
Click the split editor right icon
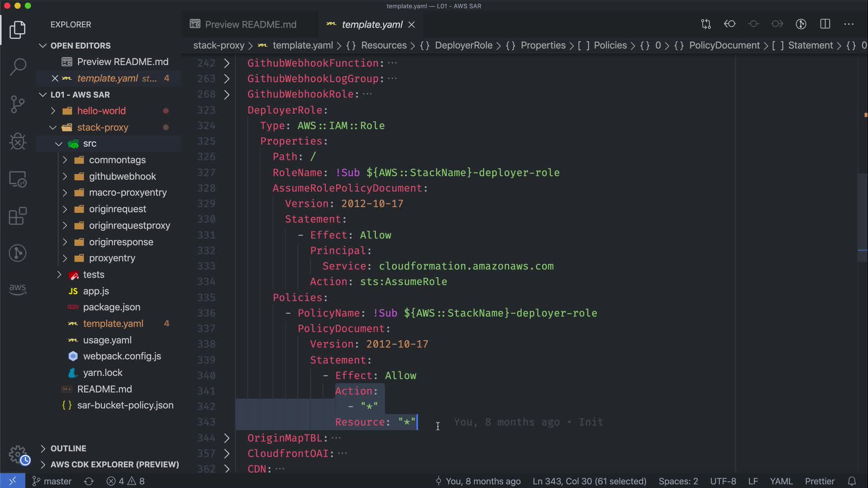[825, 24]
